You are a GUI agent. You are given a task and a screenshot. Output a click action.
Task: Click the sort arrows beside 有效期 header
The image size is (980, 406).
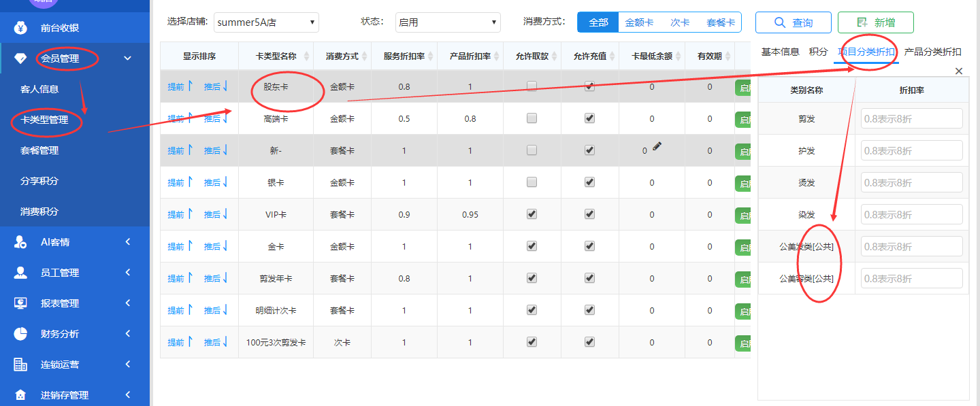point(729,56)
